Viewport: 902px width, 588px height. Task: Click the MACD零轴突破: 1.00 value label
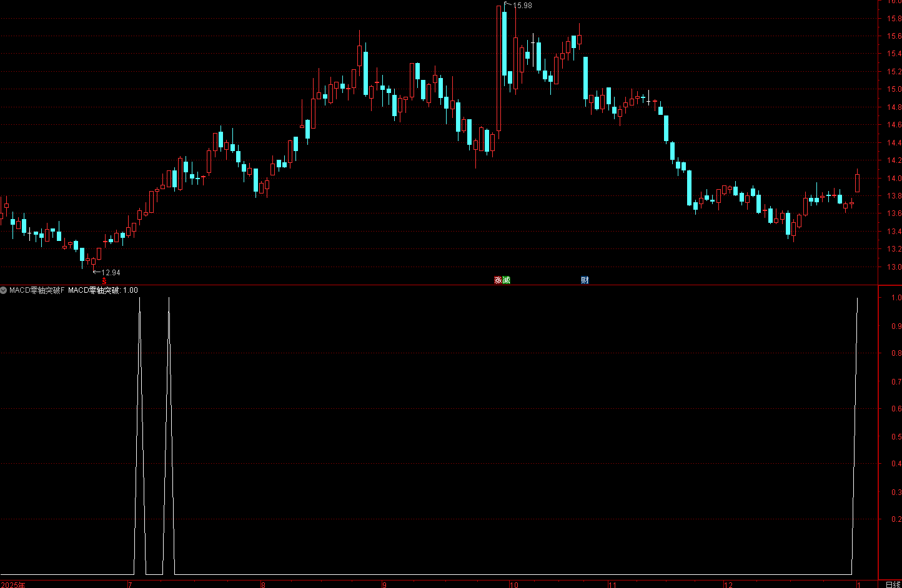pos(103,290)
